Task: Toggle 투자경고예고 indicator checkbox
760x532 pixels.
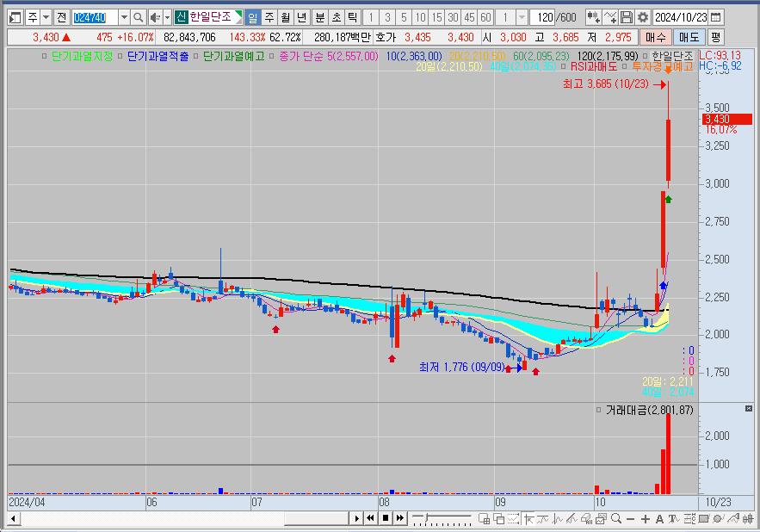Action: (624, 66)
